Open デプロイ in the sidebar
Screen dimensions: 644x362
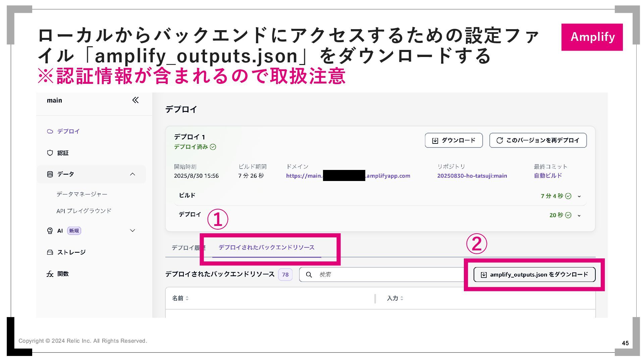click(68, 131)
